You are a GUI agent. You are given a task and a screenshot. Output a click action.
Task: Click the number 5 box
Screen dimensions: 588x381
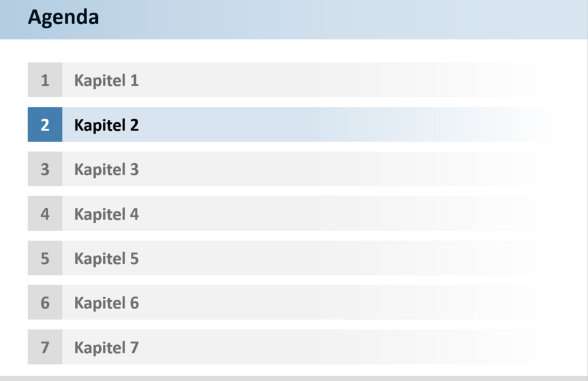click(x=45, y=258)
